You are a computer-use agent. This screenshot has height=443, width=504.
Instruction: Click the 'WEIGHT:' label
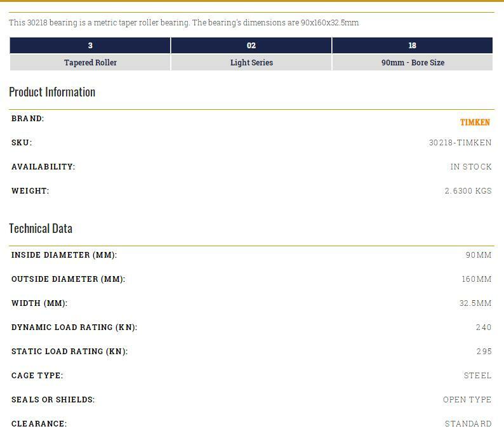point(30,190)
